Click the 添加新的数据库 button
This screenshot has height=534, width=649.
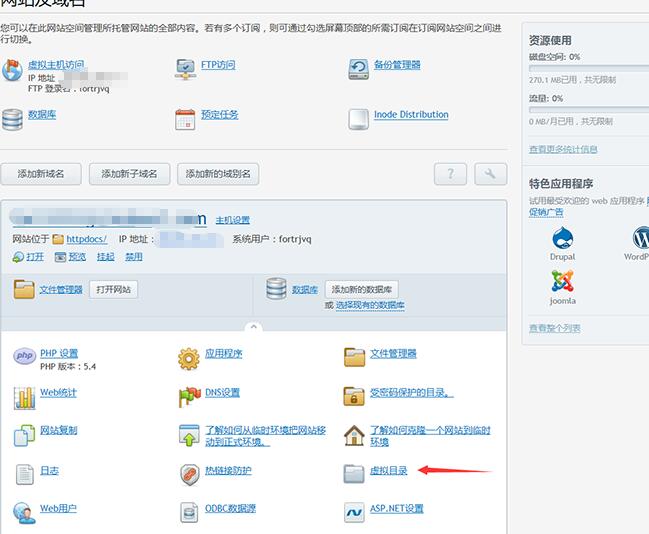tap(364, 289)
